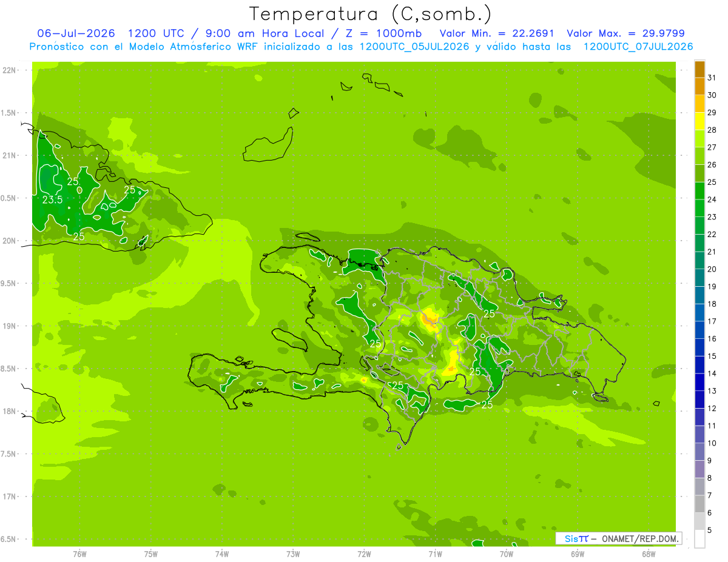The height and width of the screenshot is (562, 728).
Task: Click the "22N" latitude axis label
Action: 10,70
